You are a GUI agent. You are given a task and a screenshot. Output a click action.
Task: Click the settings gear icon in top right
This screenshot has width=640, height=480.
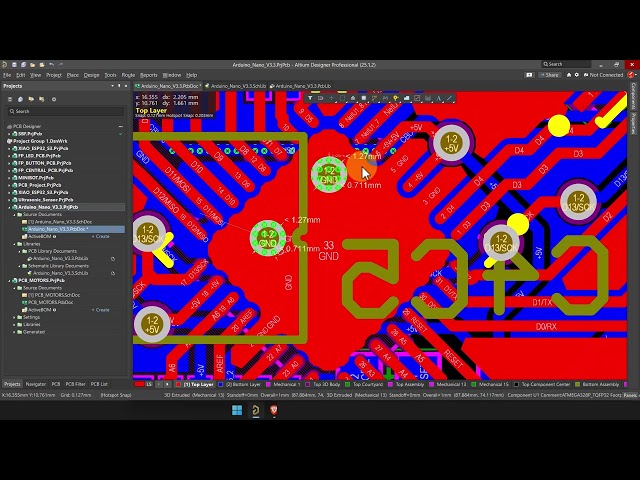(x=577, y=75)
